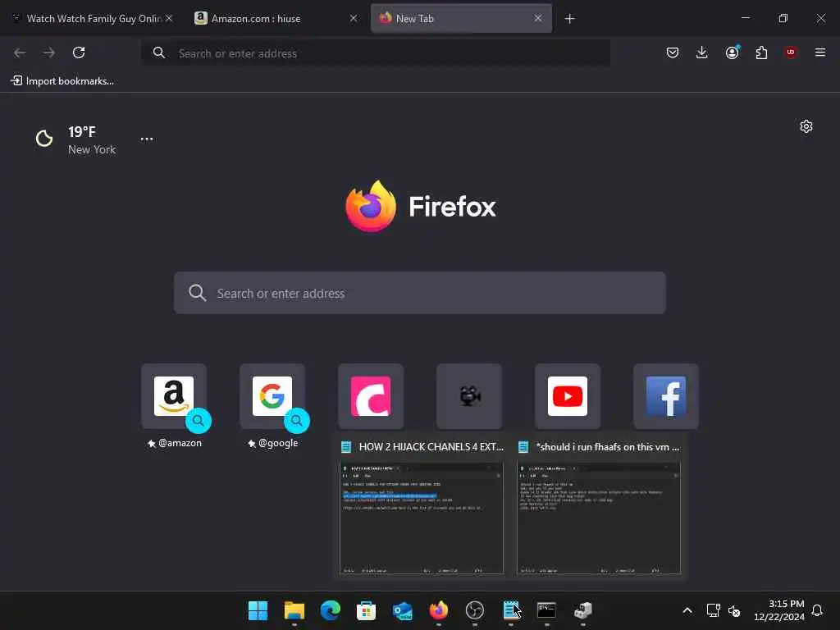Screen dimensions: 840x630
Task: Open the Facebook shortcut tile
Action: [x=666, y=396]
